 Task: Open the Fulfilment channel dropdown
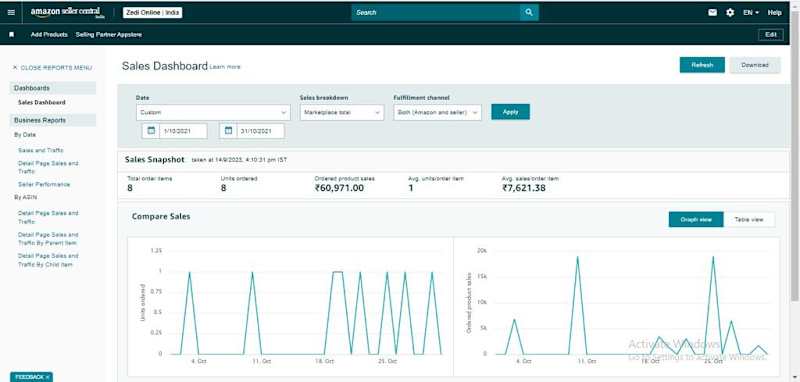[x=437, y=112]
